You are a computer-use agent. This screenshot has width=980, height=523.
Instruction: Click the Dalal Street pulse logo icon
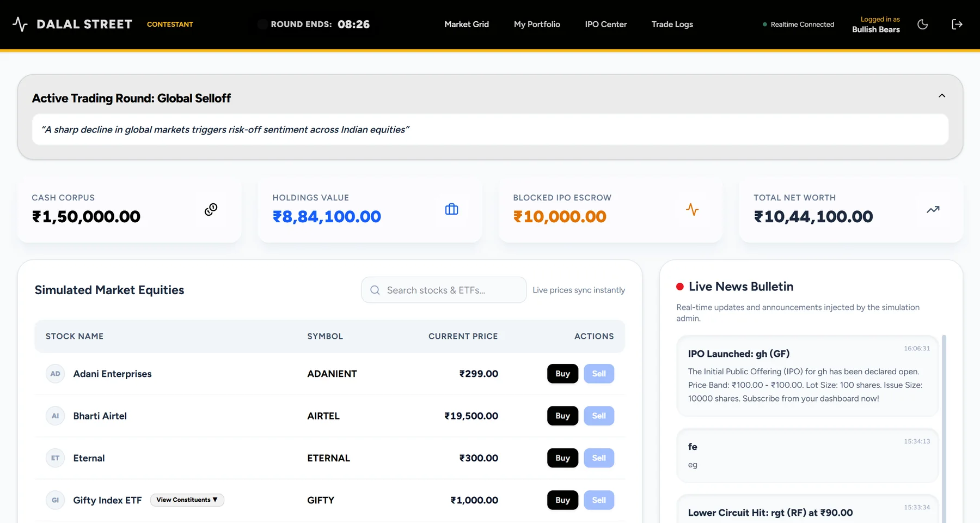click(x=20, y=24)
